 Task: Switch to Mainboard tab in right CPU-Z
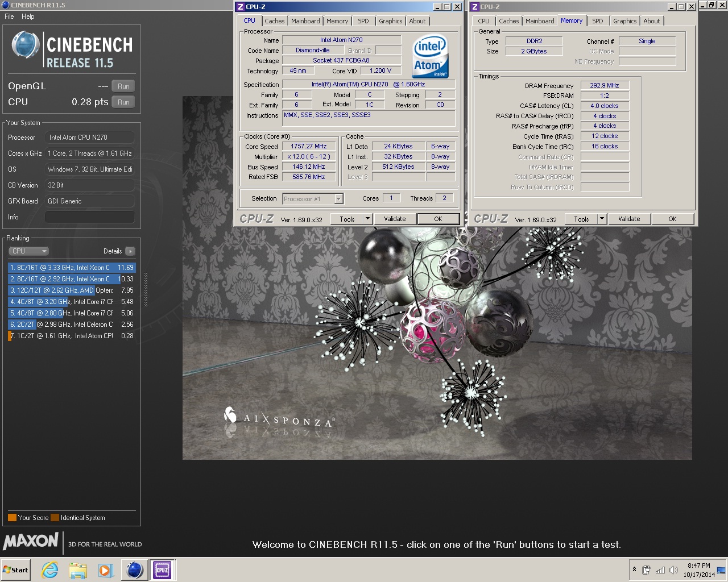point(540,21)
